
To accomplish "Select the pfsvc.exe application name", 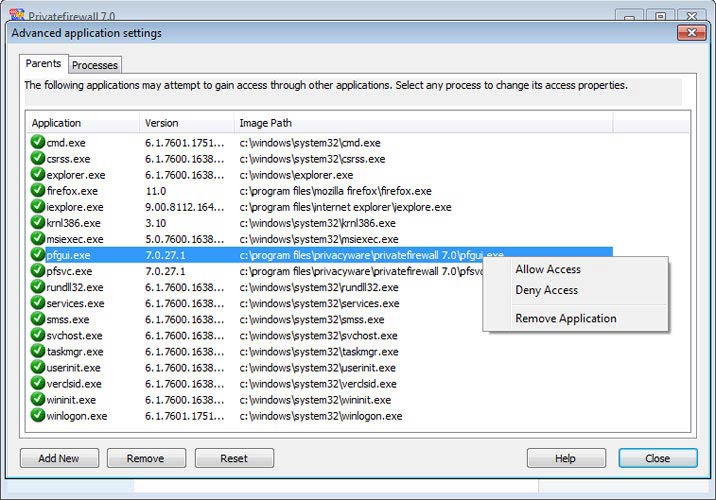I will coord(69,271).
